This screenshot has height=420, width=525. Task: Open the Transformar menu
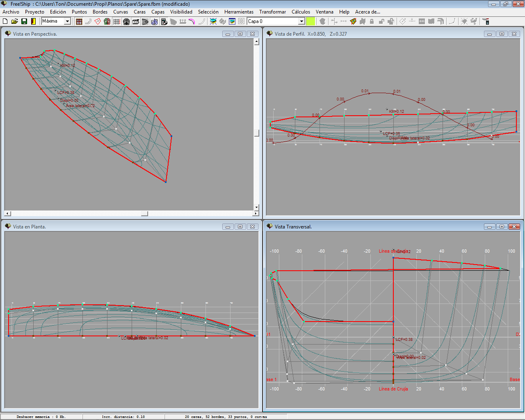coord(272,12)
